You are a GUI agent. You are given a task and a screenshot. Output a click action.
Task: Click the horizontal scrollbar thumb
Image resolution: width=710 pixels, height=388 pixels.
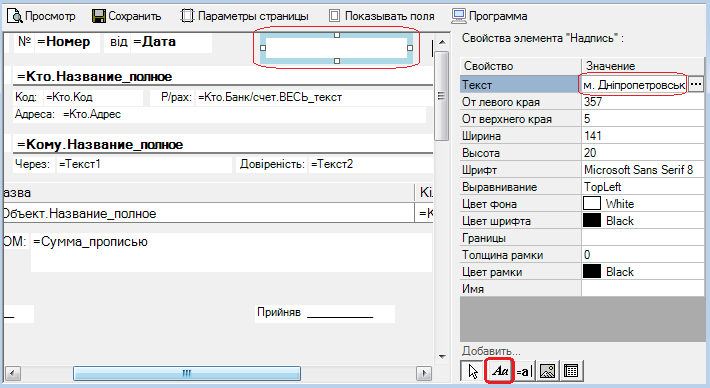[x=187, y=374]
